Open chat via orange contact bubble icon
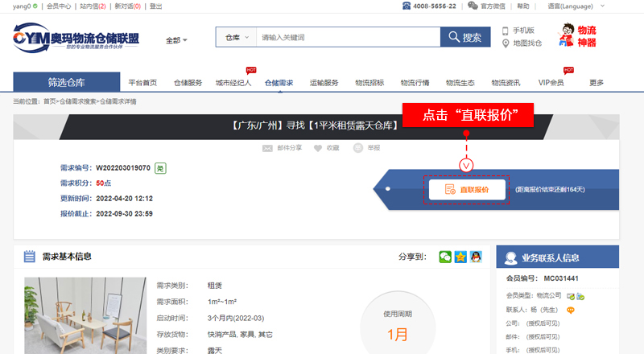 571,310
